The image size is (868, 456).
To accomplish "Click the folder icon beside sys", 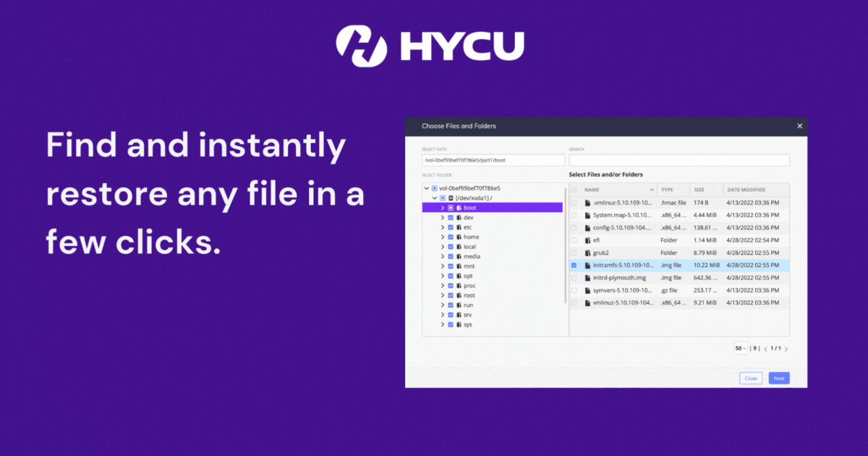I will (x=459, y=325).
